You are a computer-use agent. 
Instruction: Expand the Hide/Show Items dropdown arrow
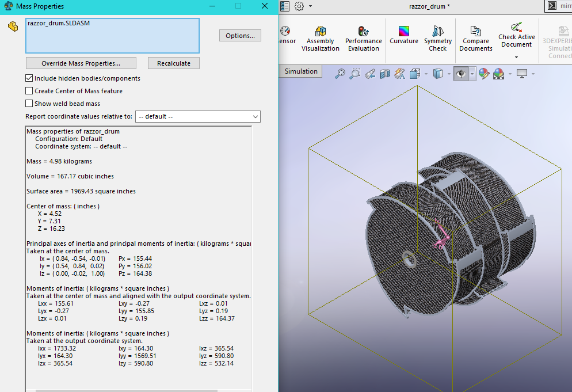tap(472, 74)
